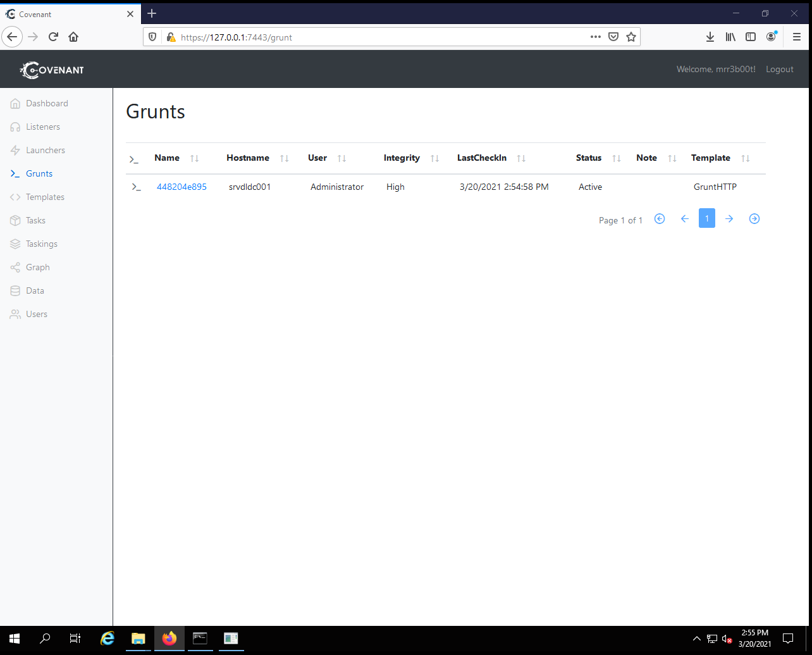812x655 pixels.
Task: Select page 1 button
Action: click(x=707, y=218)
